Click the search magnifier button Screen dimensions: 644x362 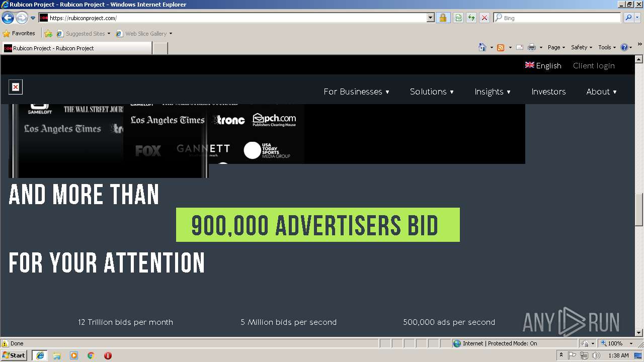(628, 18)
